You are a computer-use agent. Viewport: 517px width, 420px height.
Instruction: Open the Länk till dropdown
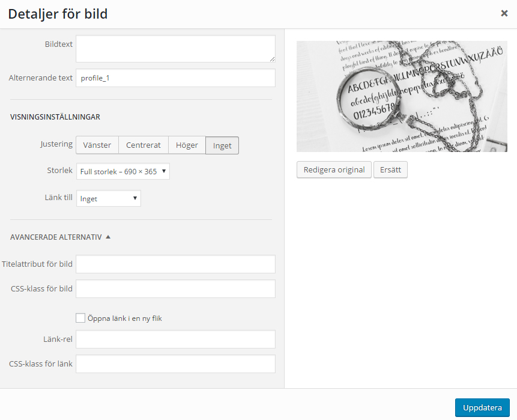(109, 198)
